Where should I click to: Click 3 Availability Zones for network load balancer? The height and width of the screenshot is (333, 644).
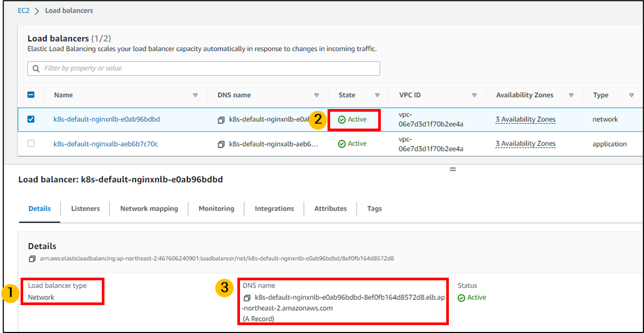525,119
